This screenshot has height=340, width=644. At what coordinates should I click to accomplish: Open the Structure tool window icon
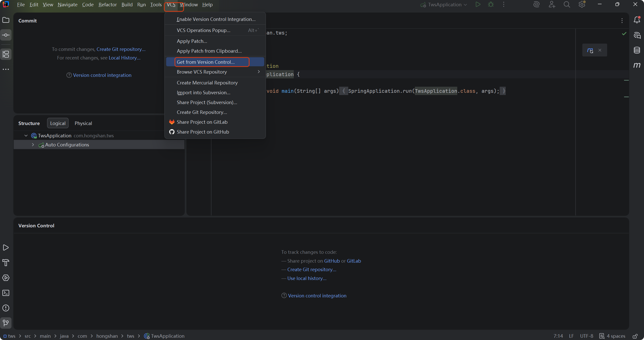tap(6, 54)
